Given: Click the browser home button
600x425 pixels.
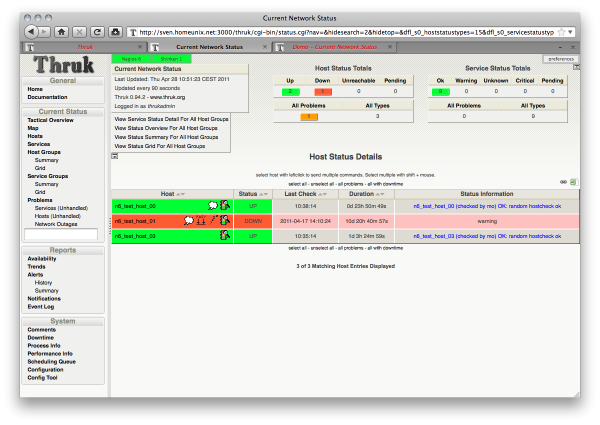Looking at the screenshot, I should click(62, 32).
